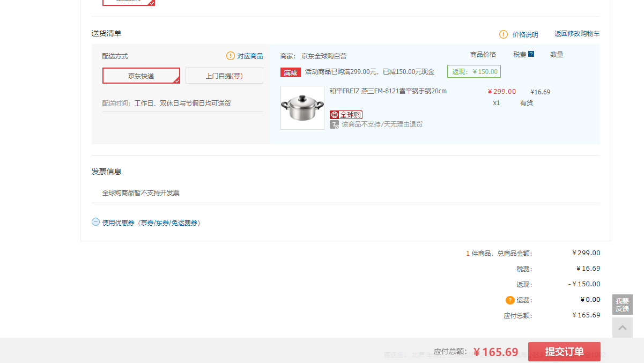Open the 和平FREIZ 雪平锅 product title
The width and height of the screenshot is (644, 363).
pos(388,91)
